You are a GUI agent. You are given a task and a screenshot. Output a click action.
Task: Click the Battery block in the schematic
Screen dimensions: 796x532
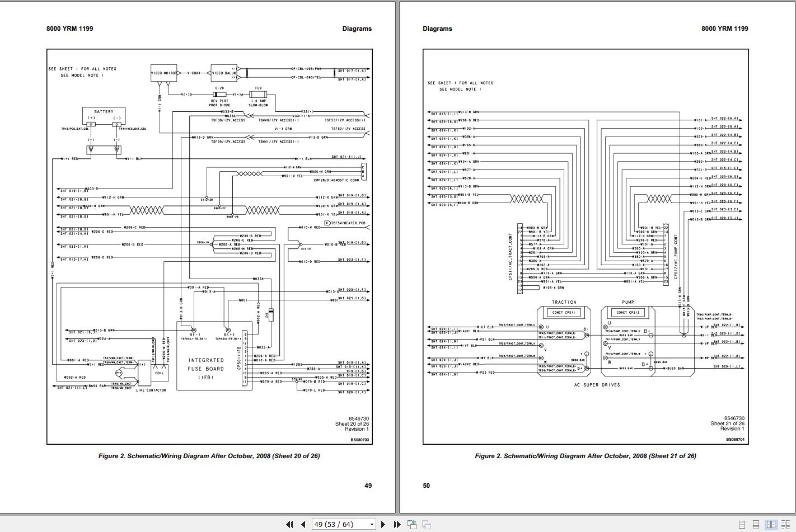point(104,116)
